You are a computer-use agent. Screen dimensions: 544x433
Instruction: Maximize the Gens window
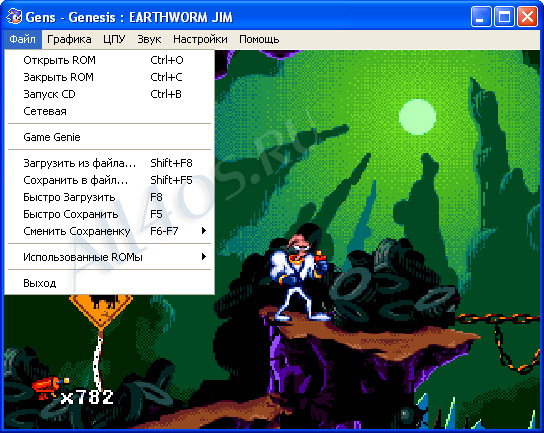[504, 17]
